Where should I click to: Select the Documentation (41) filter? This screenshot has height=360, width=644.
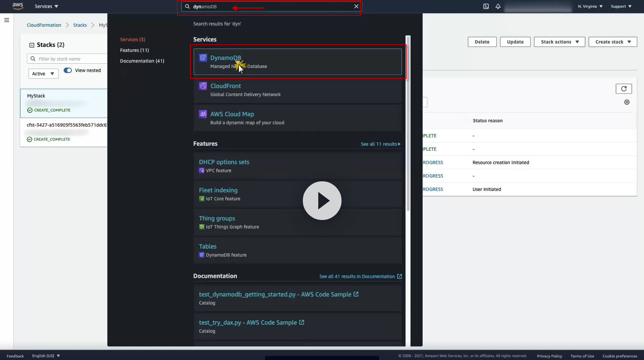(142, 61)
